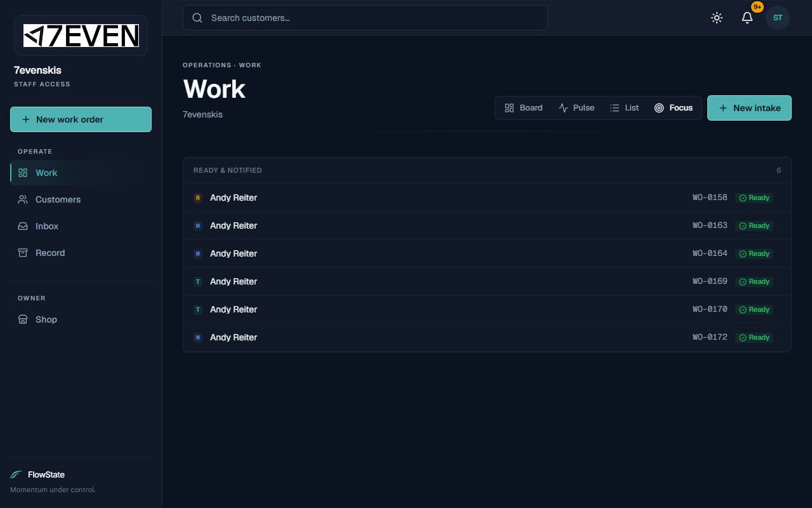Open Andy Reiter's WO-0172 entry name

point(233,338)
